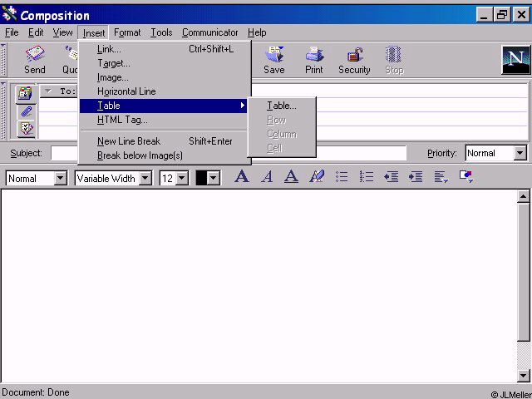Click the black text color swatch
Image resolution: width=532 pixels, height=399 pixels.
click(201, 178)
